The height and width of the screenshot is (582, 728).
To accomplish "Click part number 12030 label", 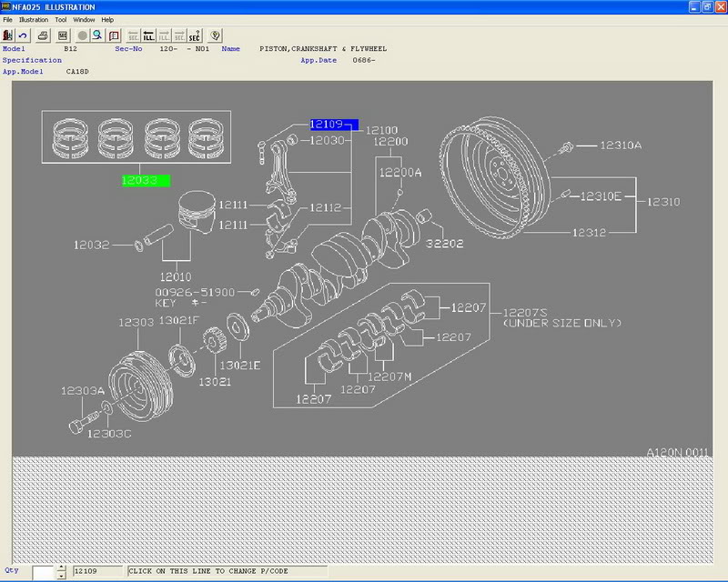I will tap(327, 140).
